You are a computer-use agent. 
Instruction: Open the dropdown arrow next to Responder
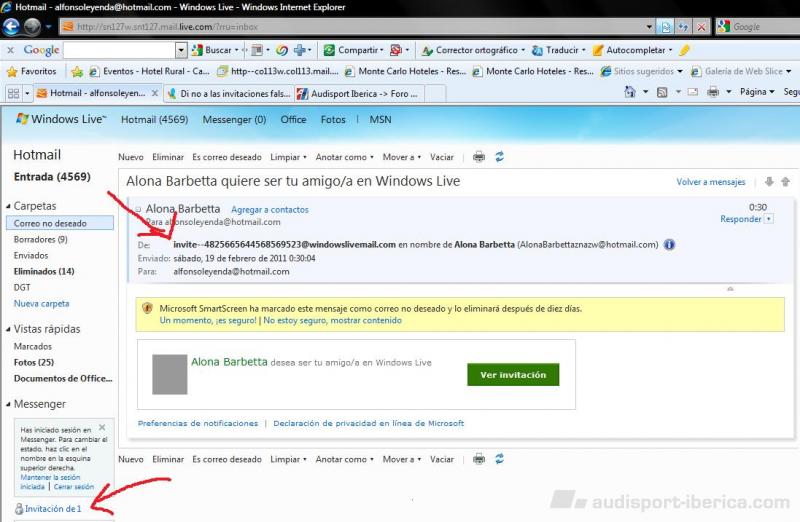pos(769,219)
